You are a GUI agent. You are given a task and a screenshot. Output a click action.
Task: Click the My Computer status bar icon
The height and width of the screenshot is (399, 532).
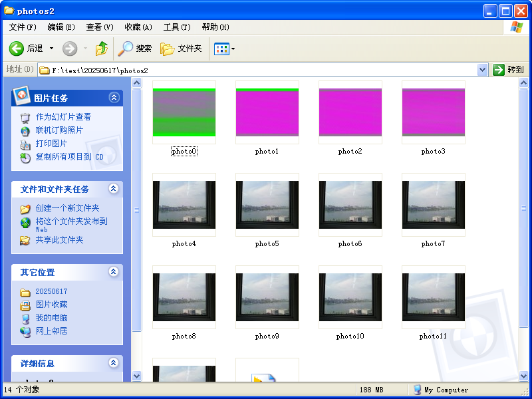[x=418, y=390]
